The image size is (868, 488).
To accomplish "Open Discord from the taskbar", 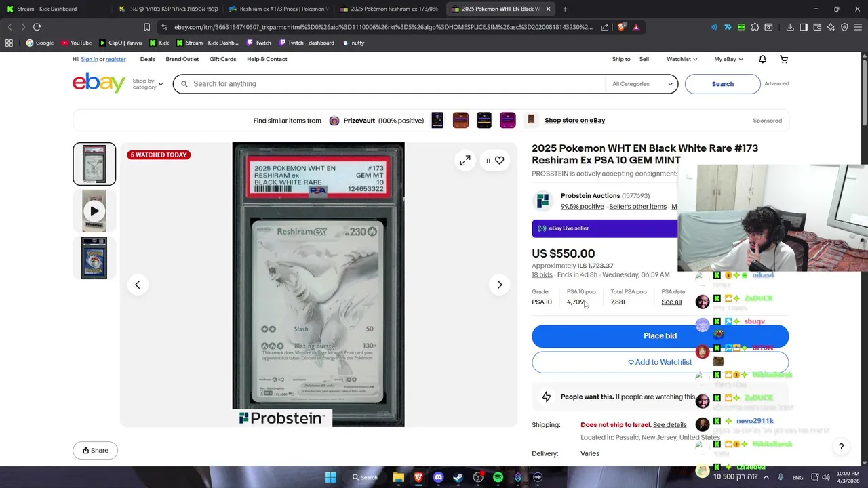I will 438,477.
